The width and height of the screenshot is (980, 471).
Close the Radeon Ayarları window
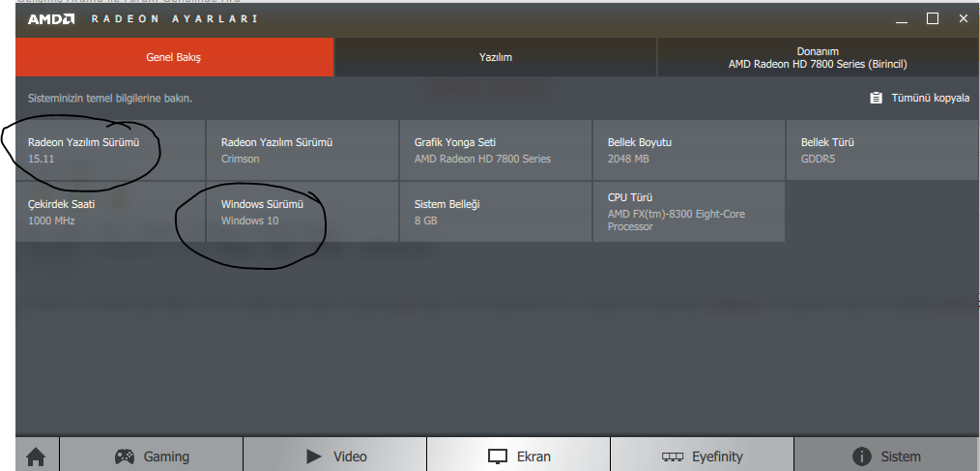pos(964,18)
